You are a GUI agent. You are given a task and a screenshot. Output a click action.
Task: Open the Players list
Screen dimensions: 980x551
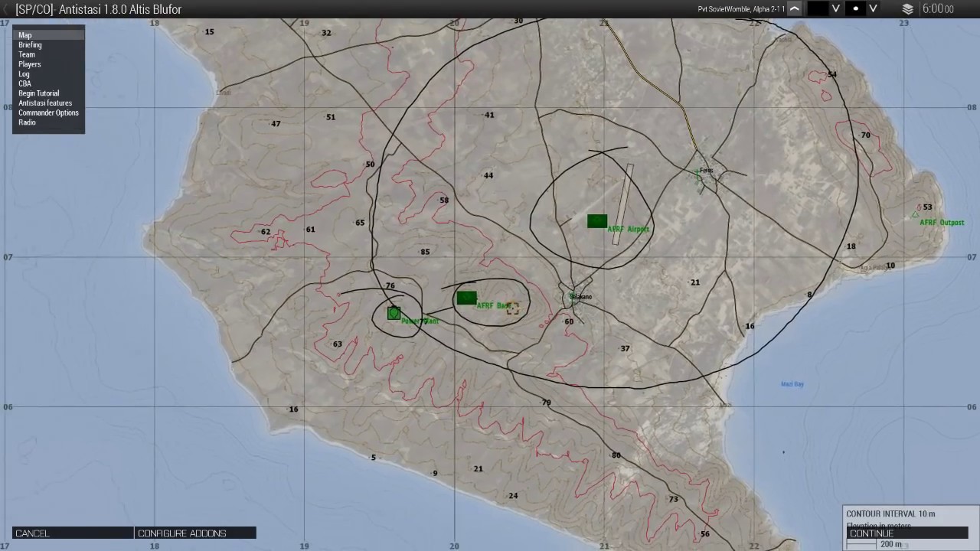[48, 64]
